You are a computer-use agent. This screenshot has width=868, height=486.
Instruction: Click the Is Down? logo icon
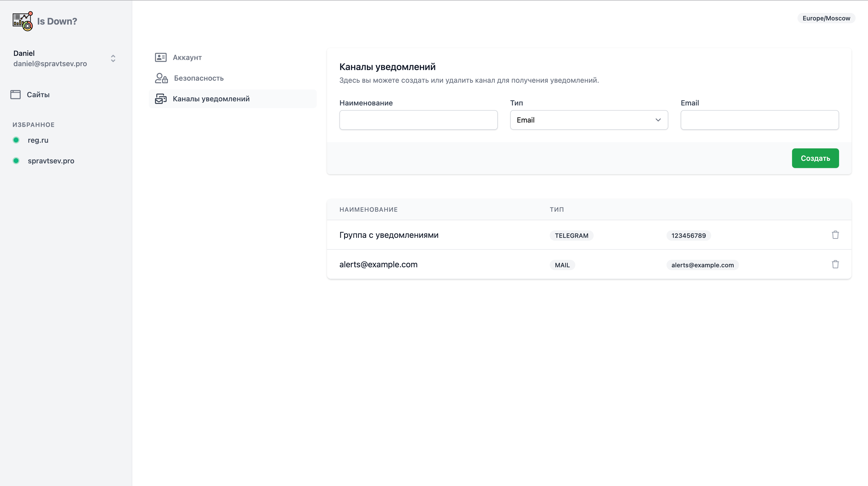[22, 21]
